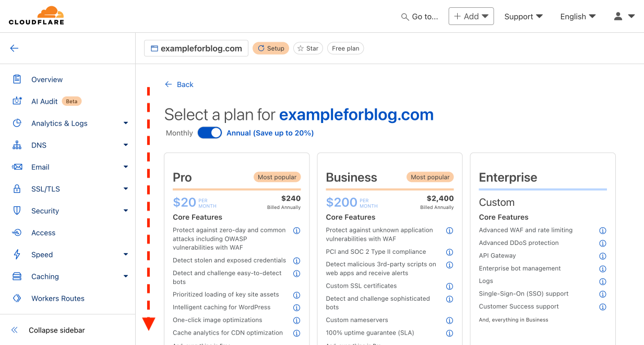Open info icon for Custom SSL certificates
The height and width of the screenshot is (345, 644).
pos(449,286)
